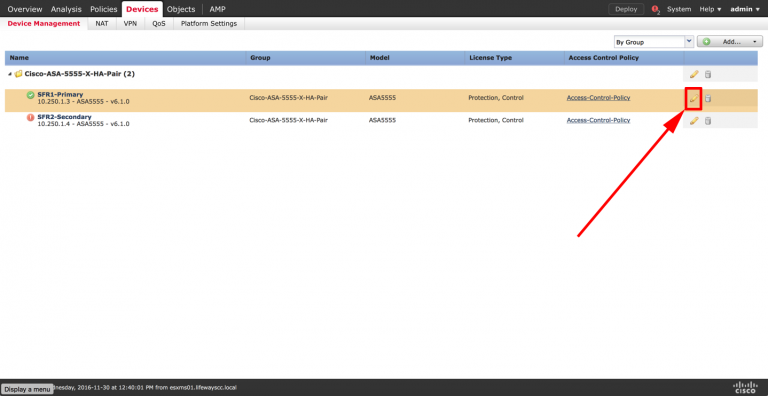
Task: Open the By Group view dropdown
Action: (654, 42)
